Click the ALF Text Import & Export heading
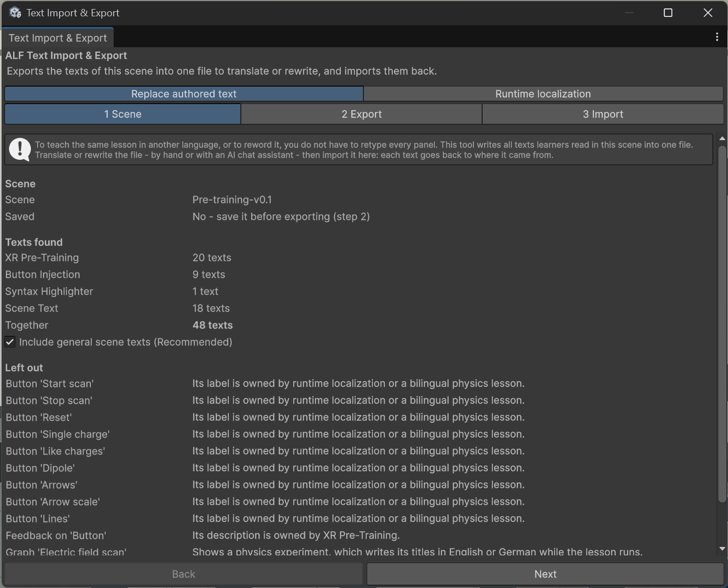The image size is (728, 588). (66, 56)
